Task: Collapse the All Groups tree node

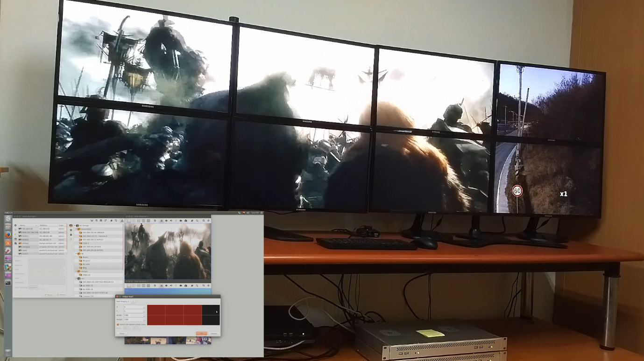Action: pos(75,226)
